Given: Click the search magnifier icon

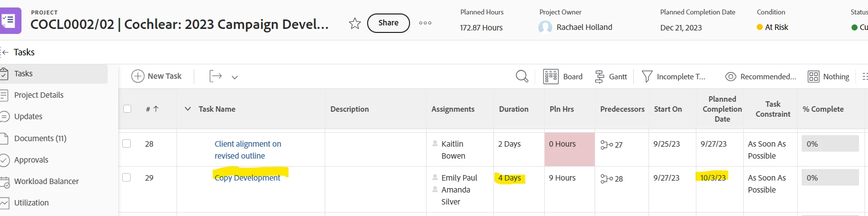Looking at the screenshot, I should point(522,76).
